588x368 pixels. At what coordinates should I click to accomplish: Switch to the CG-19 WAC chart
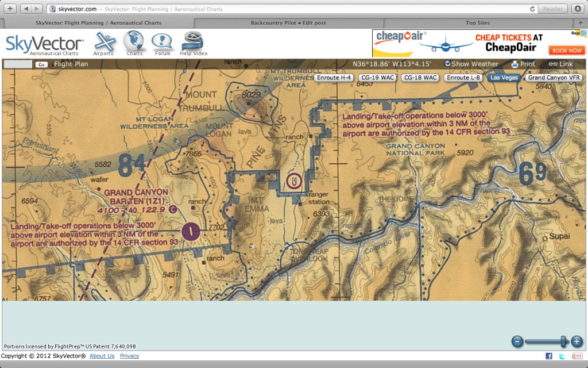(x=377, y=78)
